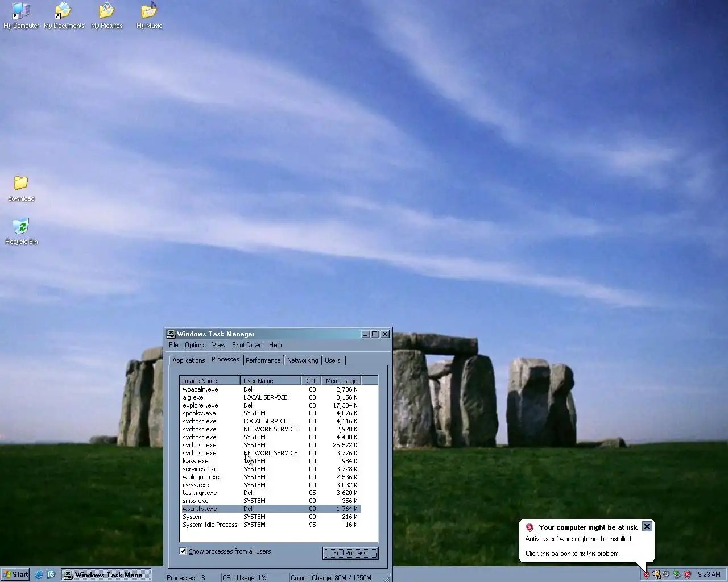Sort by the Mem Usage column header

341,381
